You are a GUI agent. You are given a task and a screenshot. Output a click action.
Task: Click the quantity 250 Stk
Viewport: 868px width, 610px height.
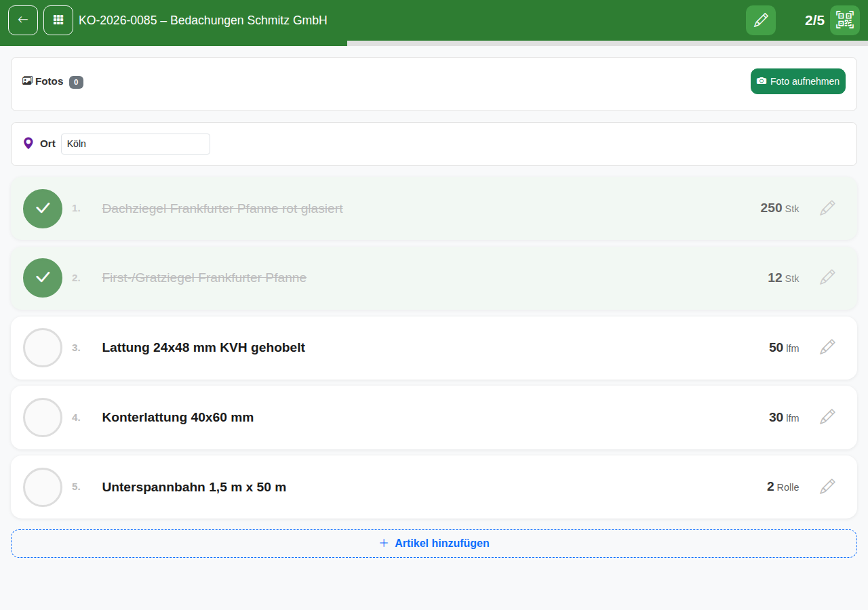780,208
